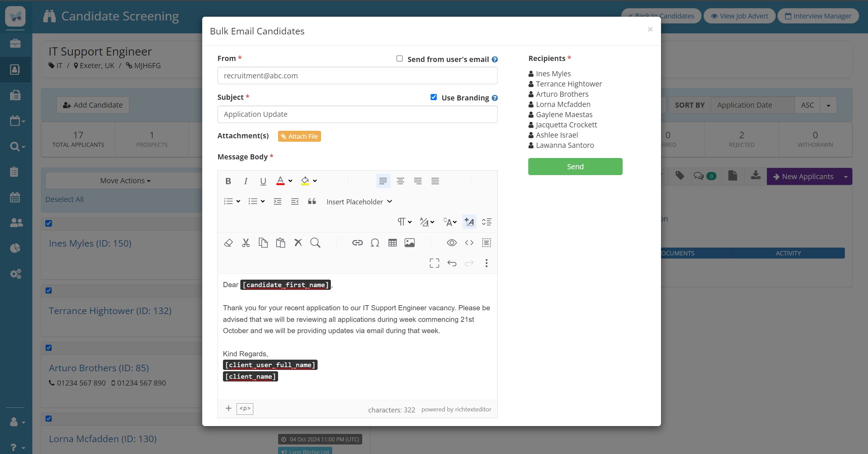Insert a table in message body
868x454 pixels.
click(392, 243)
